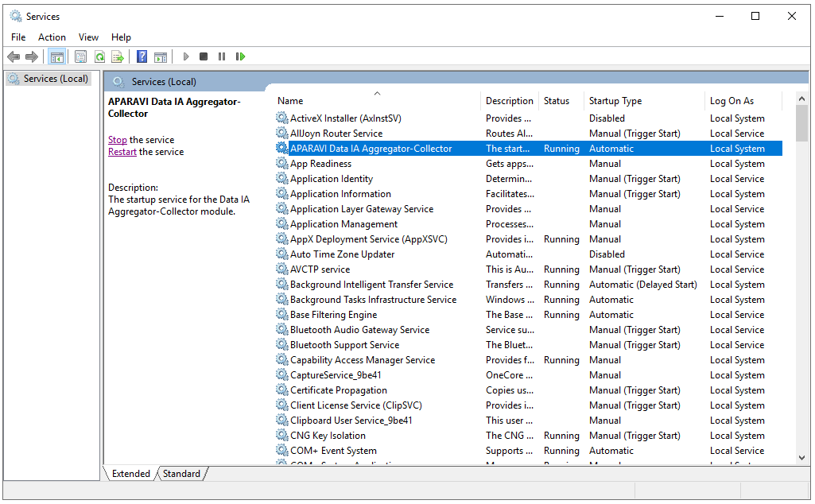Open the Action menu

[x=52, y=37]
